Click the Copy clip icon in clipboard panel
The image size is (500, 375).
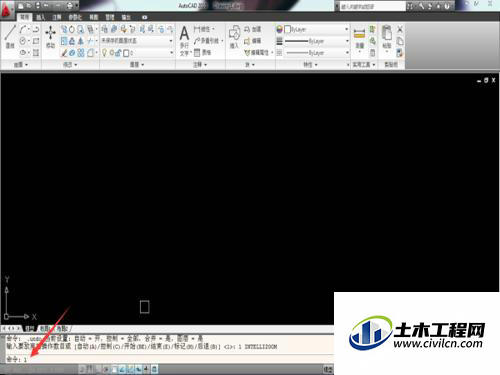[x=400, y=41]
